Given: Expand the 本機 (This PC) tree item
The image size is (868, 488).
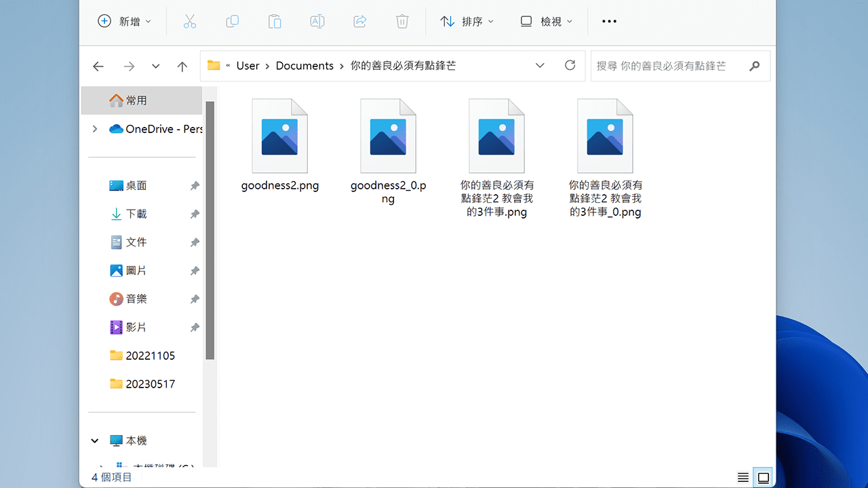Looking at the screenshot, I should [x=95, y=440].
